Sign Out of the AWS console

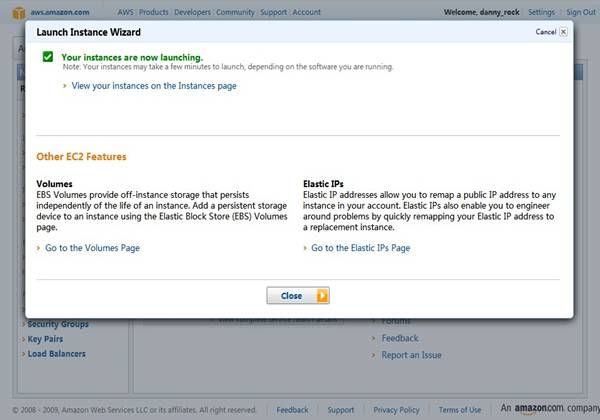581,13
